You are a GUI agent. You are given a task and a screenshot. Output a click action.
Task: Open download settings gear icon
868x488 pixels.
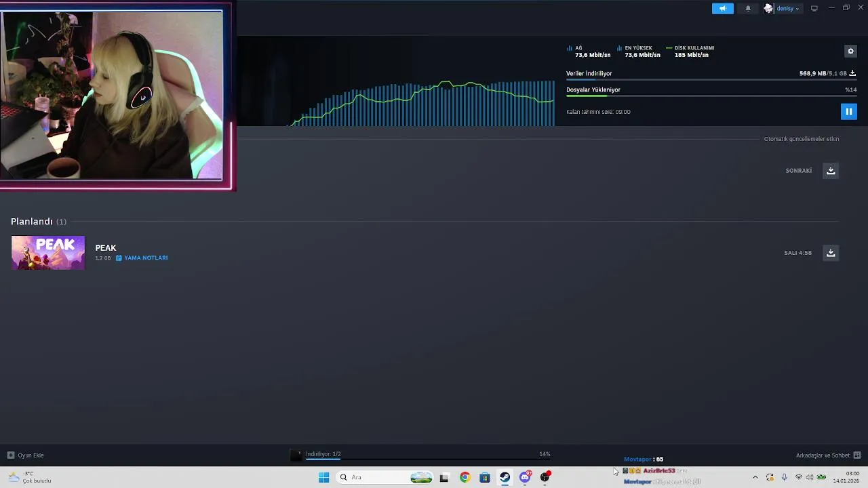pos(850,51)
